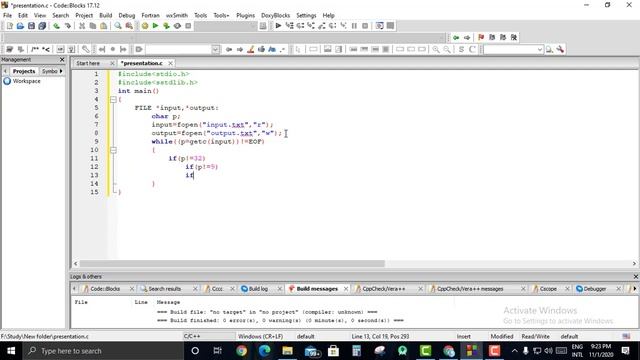This screenshot has width=640, height=360.
Task: Start debugger with Debug/Continue arrow
Action: (x=278, y=26)
